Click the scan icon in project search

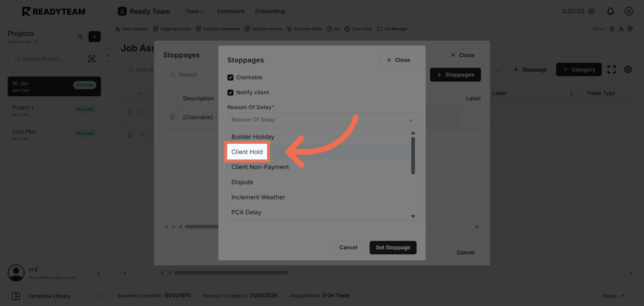[x=92, y=59]
